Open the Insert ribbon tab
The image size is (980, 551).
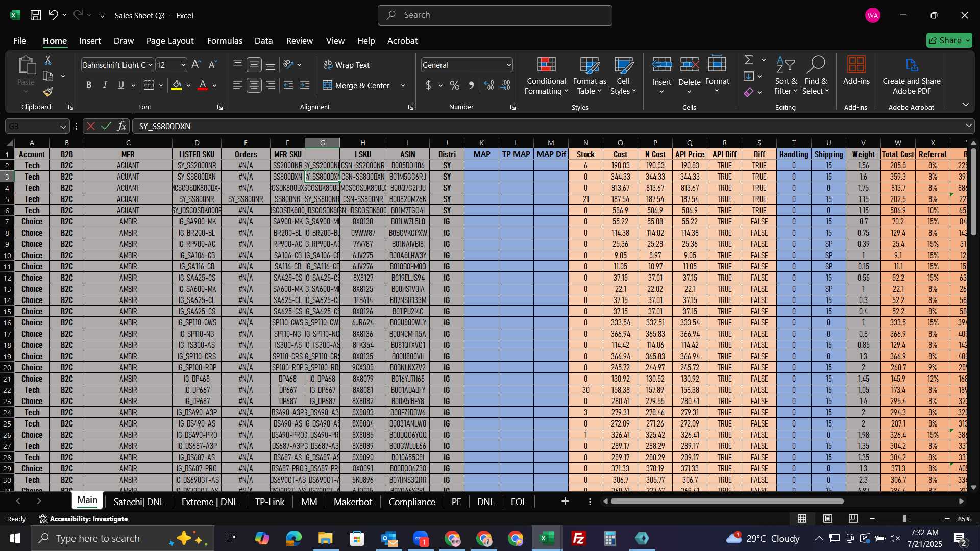coord(90,41)
